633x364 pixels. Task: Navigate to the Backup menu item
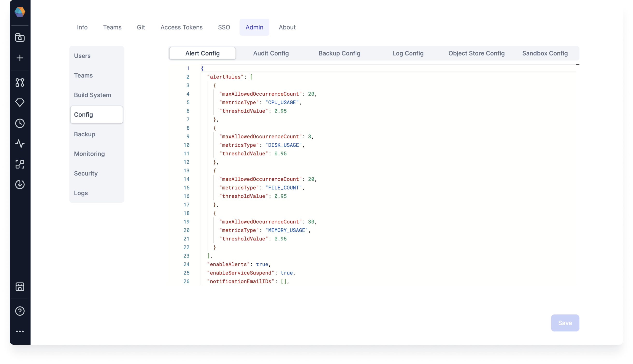84,134
